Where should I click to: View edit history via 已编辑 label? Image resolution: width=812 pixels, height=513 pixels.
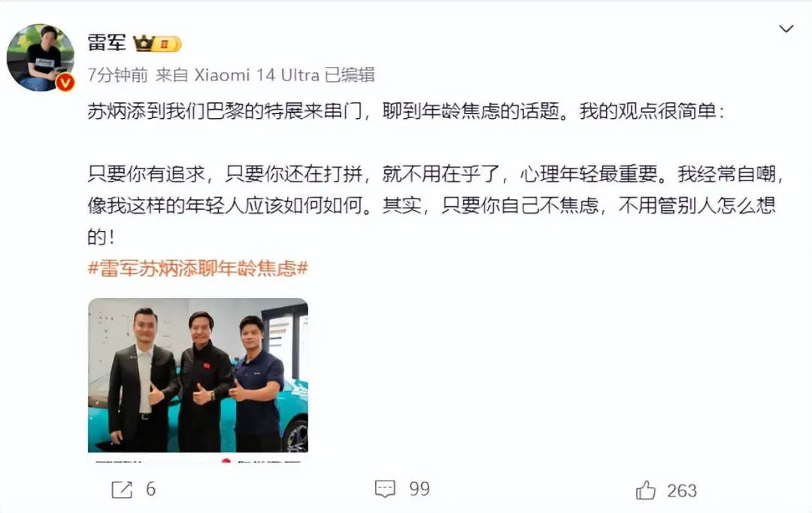pyautogui.click(x=350, y=75)
